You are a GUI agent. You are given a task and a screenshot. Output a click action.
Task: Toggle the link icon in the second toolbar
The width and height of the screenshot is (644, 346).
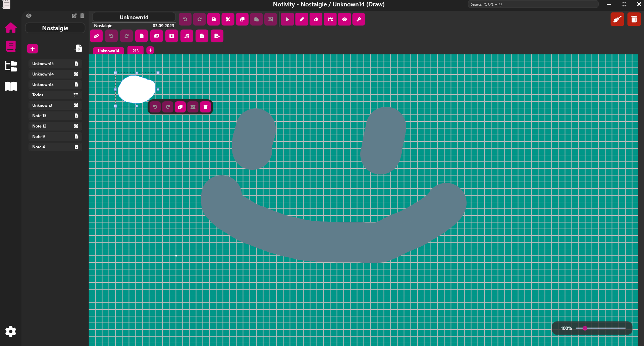click(96, 36)
